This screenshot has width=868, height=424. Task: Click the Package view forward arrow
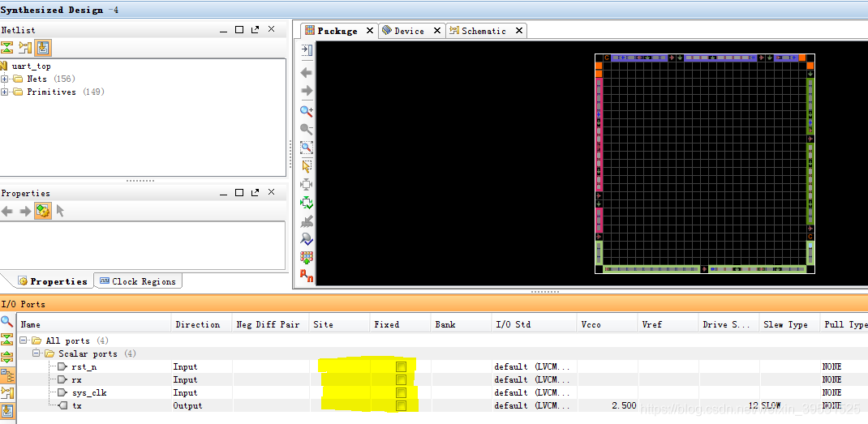[306, 91]
